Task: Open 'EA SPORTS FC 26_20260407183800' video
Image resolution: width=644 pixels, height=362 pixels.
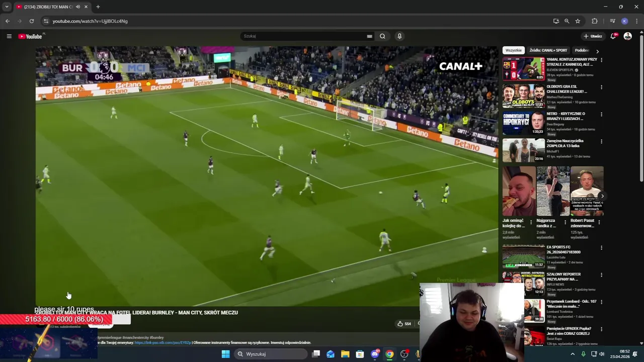Action: (523, 256)
